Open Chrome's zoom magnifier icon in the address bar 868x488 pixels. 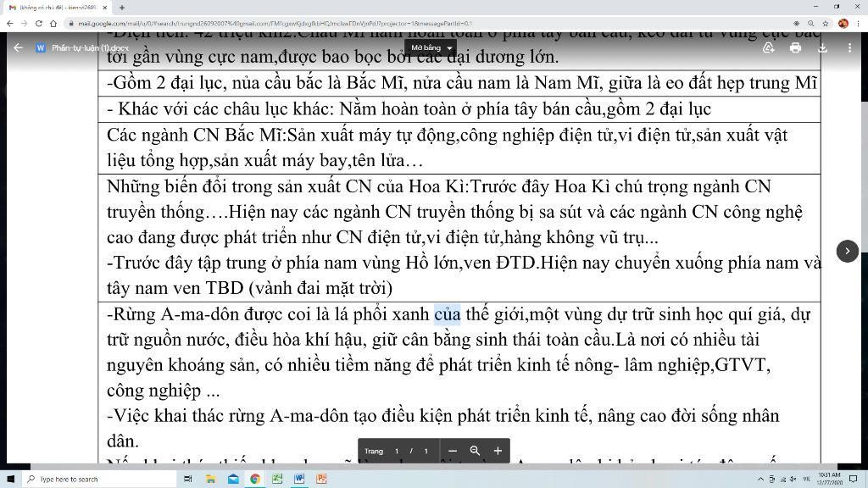tap(810, 23)
